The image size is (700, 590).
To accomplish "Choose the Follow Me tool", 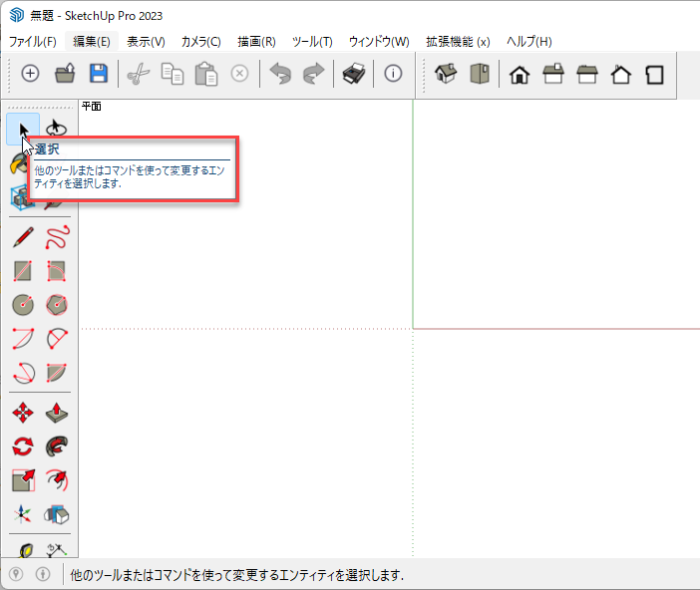I will pyautogui.click(x=57, y=446).
